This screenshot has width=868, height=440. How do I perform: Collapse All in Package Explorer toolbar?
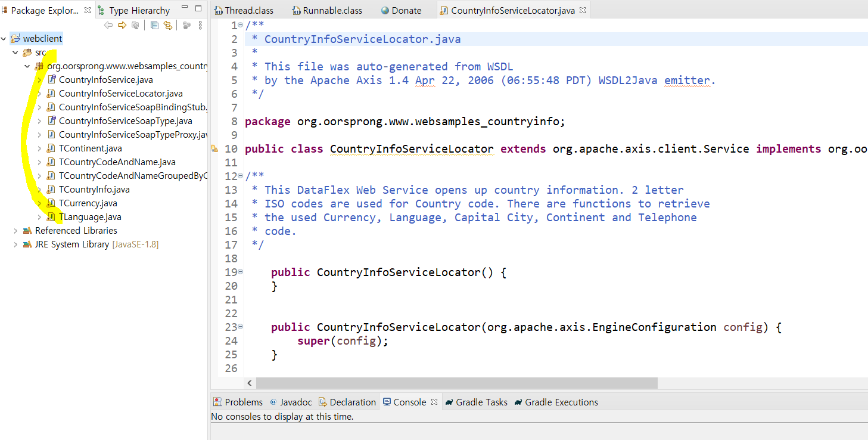pyautogui.click(x=154, y=25)
